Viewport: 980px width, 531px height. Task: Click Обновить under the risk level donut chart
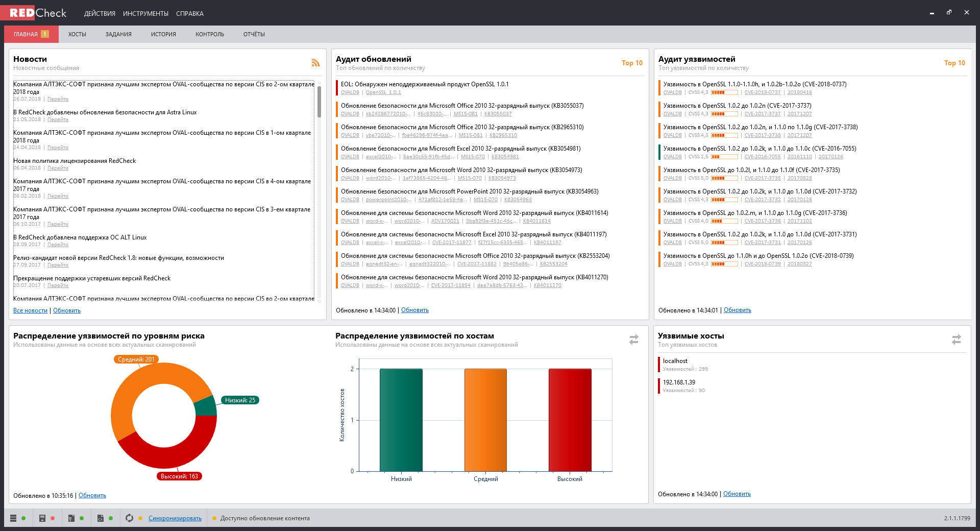coord(92,495)
